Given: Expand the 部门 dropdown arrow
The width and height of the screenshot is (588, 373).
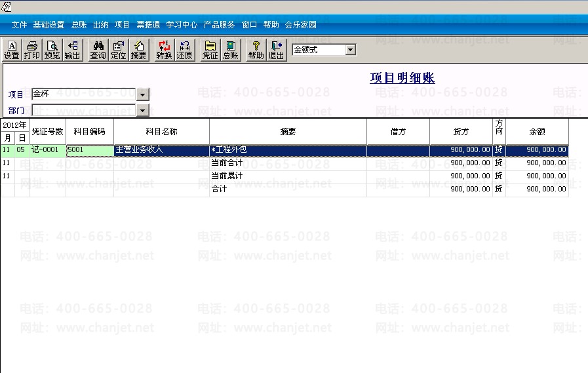Looking at the screenshot, I should [x=142, y=111].
